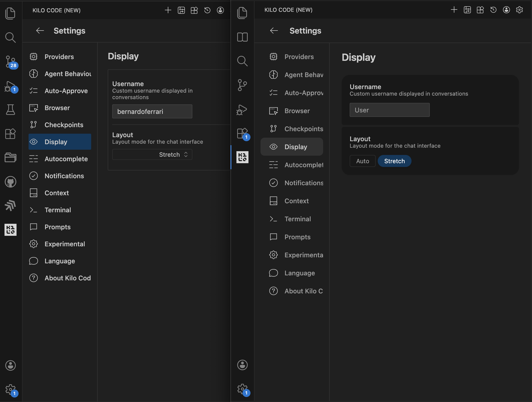Open the Kilo Code icon in the right activity bar
Image resolution: width=532 pixels, height=402 pixels.
pyautogui.click(x=242, y=157)
